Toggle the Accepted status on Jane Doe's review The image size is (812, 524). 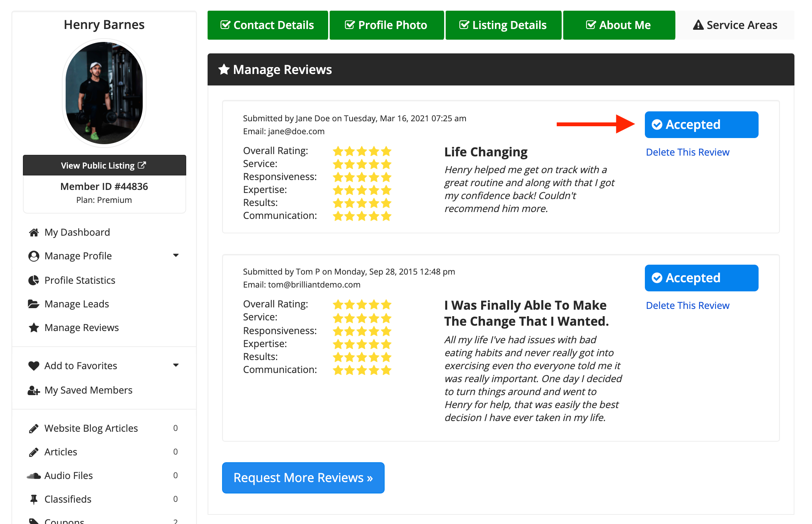701,125
